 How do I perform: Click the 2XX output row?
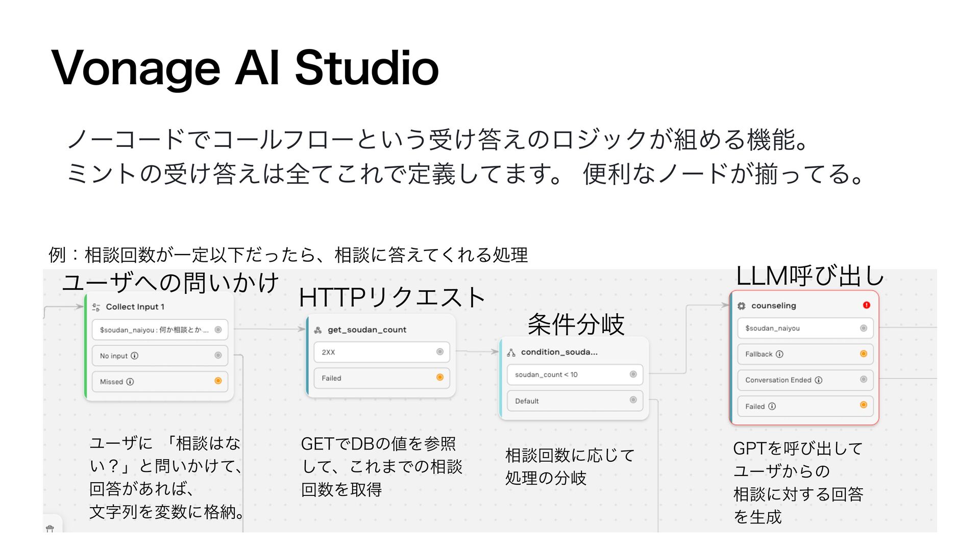coord(382,352)
